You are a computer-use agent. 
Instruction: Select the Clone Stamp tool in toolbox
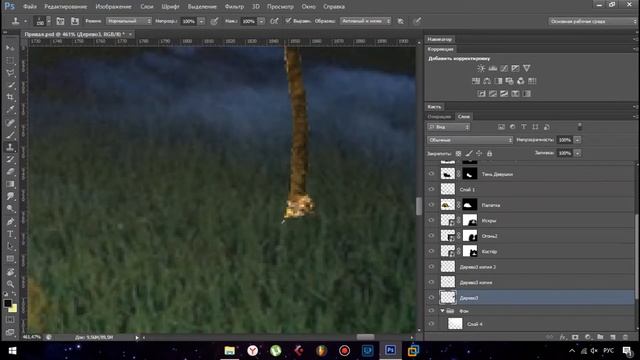click(10, 147)
